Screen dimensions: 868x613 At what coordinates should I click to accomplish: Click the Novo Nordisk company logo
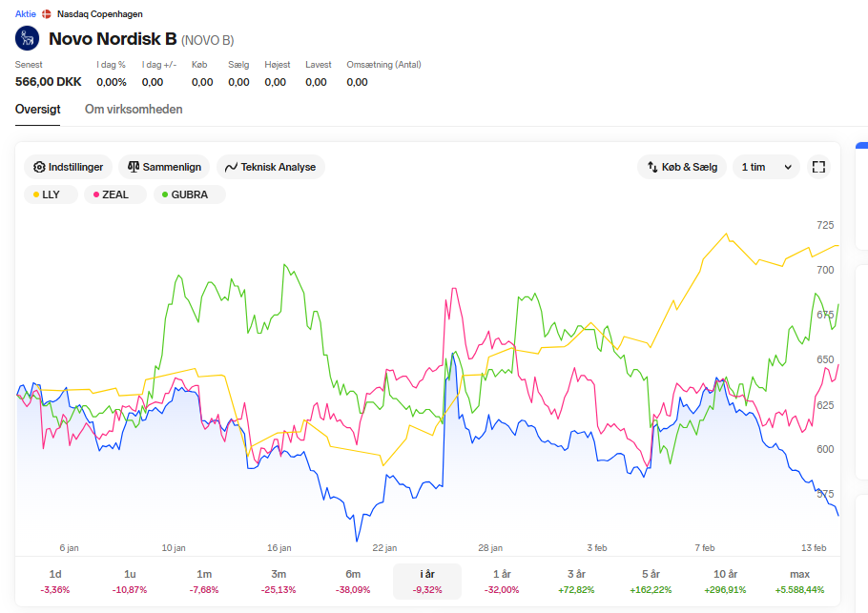pos(27,38)
